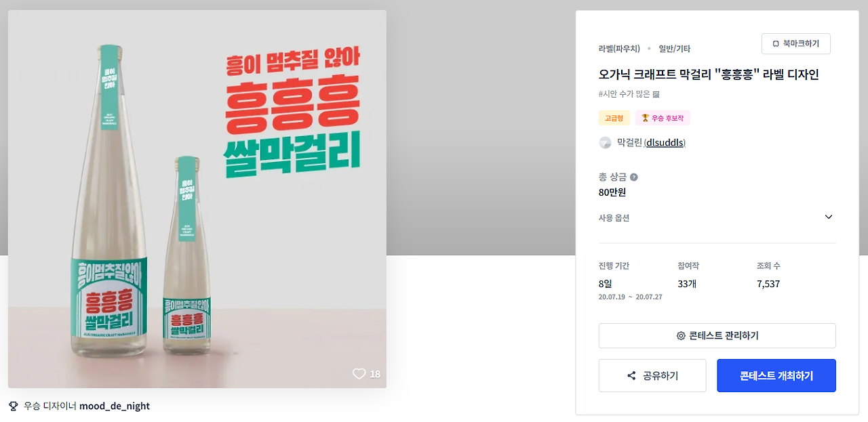Open the 흥흥흥 makgeolli bottle design image
The image size is (868, 422).
pyautogui.click(x=197, y=199)
